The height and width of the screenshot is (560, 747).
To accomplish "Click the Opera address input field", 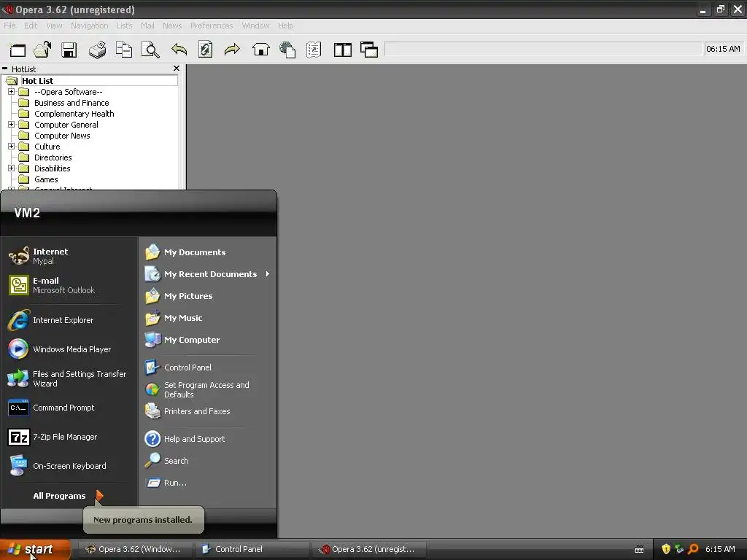I will 543,49.
